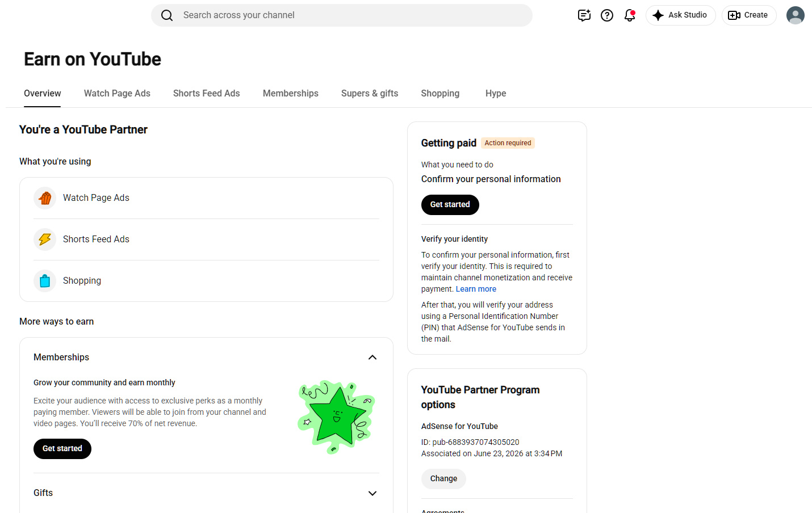Viewport: 812px width, 513px height.
Task: Focus the channel search field
Action: [x=342, y=15]
